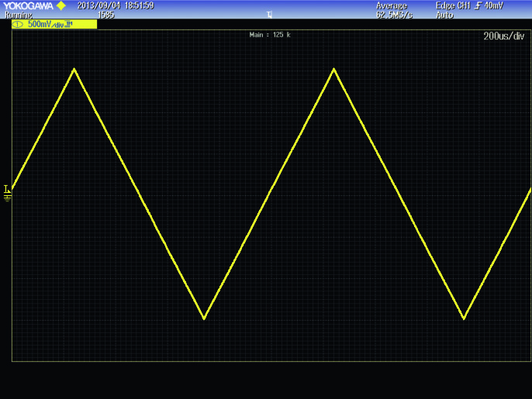
Task: Click the Main : 125 k record length text
Action: 270,35
